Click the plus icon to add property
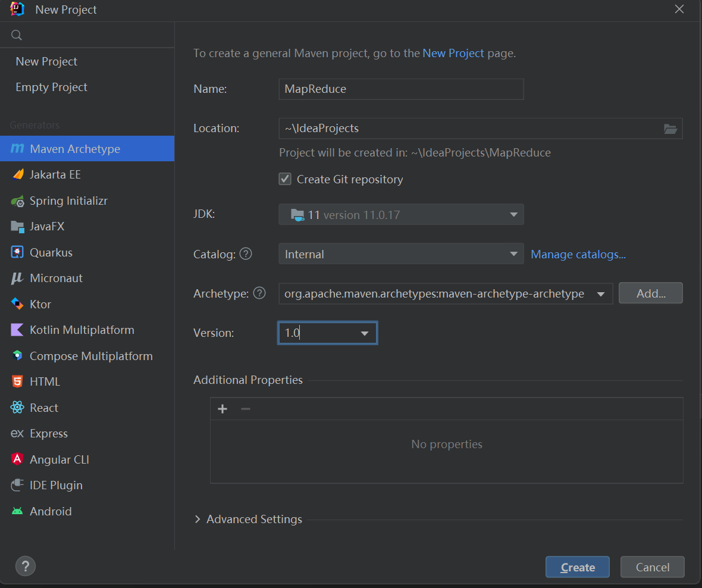702x588 pixels. point(222,409)
